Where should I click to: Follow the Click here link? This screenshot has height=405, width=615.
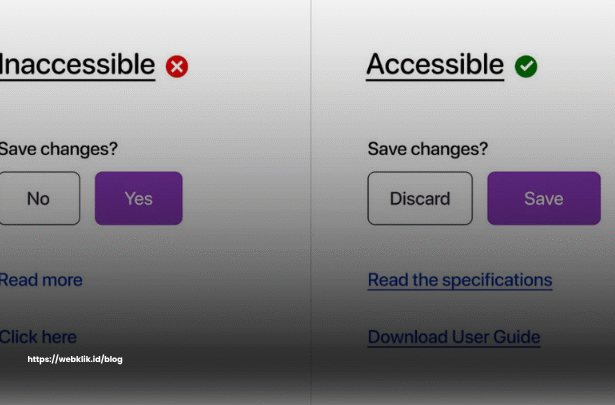pos(38,337)
